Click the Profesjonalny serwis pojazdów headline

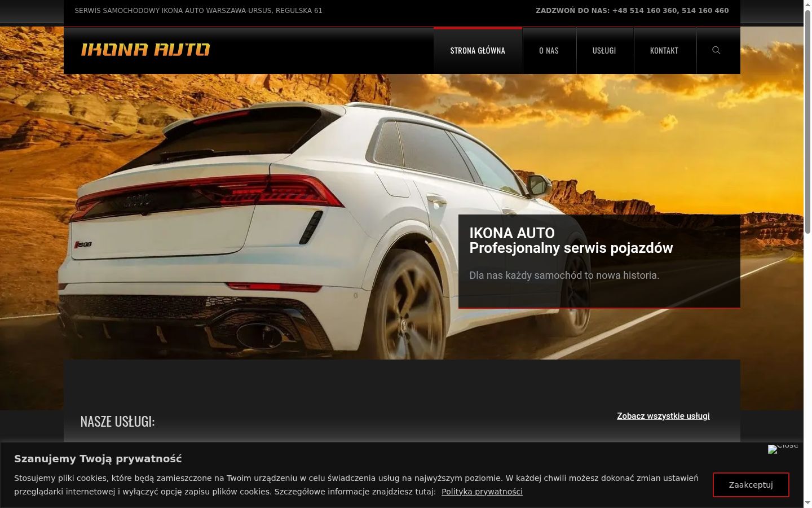(571, 248)
